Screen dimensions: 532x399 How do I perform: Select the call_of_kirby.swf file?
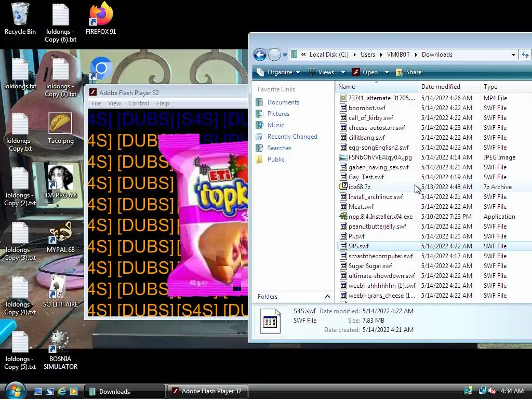tap(366, 118)
